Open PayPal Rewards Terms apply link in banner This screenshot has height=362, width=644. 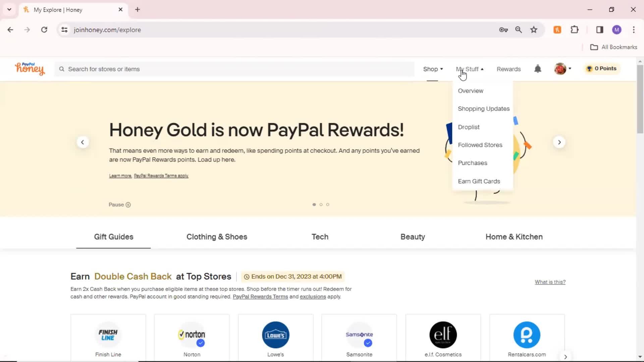pos(161,176)
